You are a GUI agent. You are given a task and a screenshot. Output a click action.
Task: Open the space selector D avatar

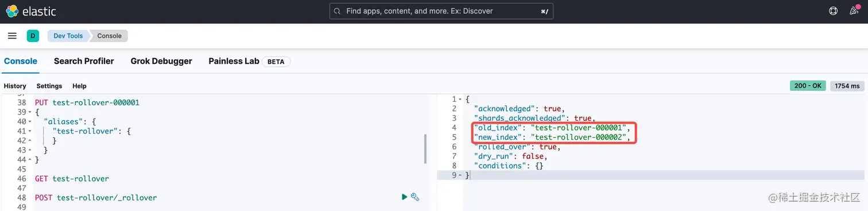pos(33,36)
